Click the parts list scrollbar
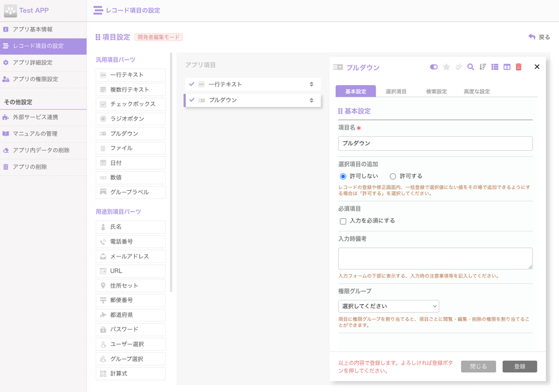 pyautogui.click(x=171, y=172)
